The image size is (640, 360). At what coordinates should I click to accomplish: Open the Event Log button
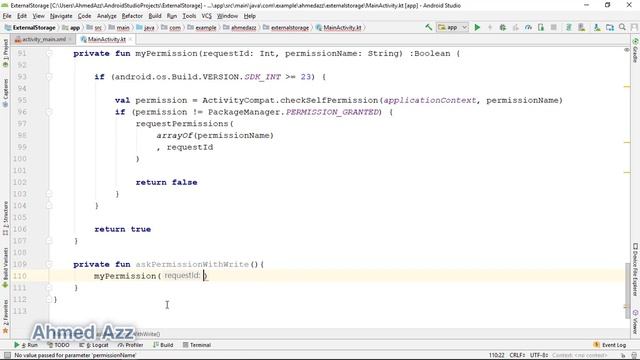[x=610, y=345]
